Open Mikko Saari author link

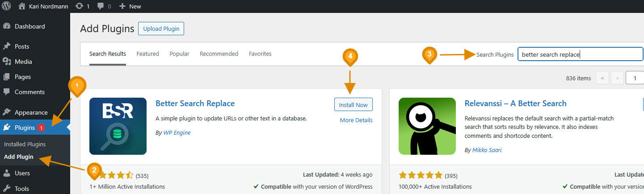(x=487, y=150)
